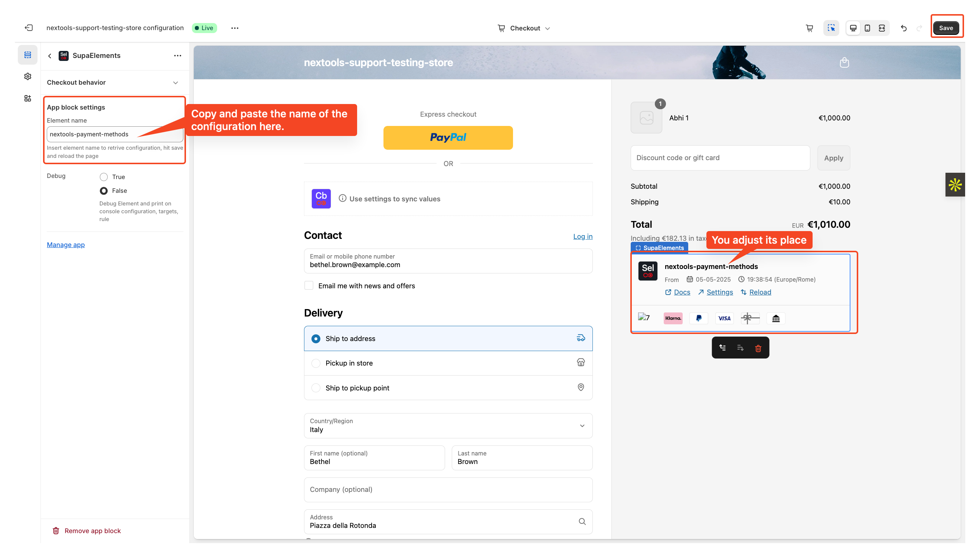This screenshot has height=558, width=980.
Task: Open the Settings gear sidebar panel
Action: tap(27, 77)
